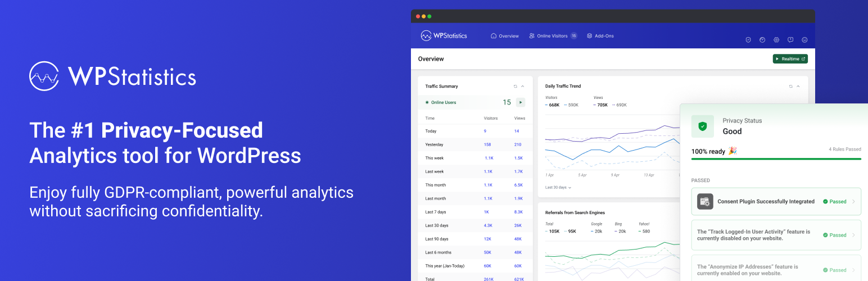
Task: Collapse the Daily Traffic Trend panel
Action: [798, 87]
